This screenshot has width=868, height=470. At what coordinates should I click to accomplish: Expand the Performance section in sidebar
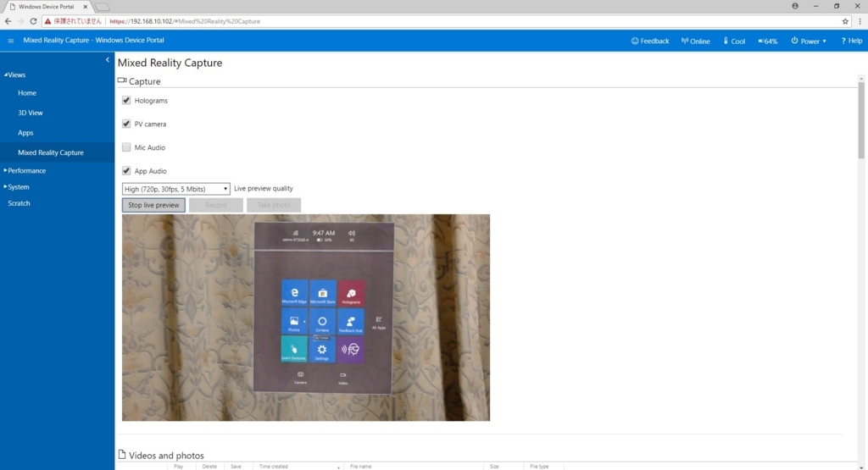click(25, 170)
